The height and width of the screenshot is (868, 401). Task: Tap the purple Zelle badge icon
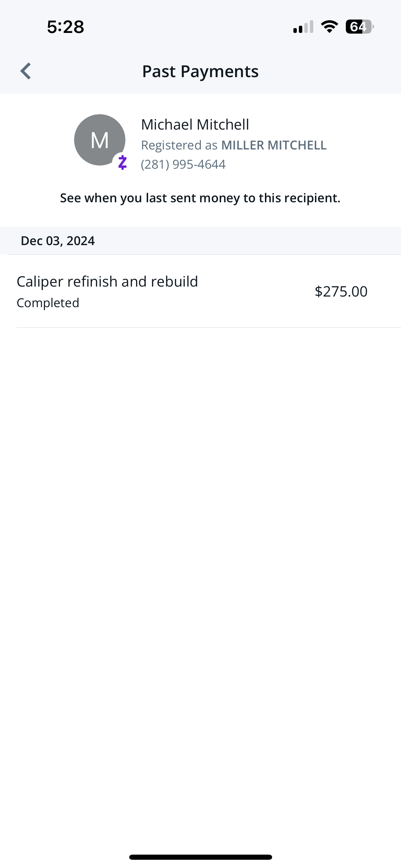click(x=122, y=162)
